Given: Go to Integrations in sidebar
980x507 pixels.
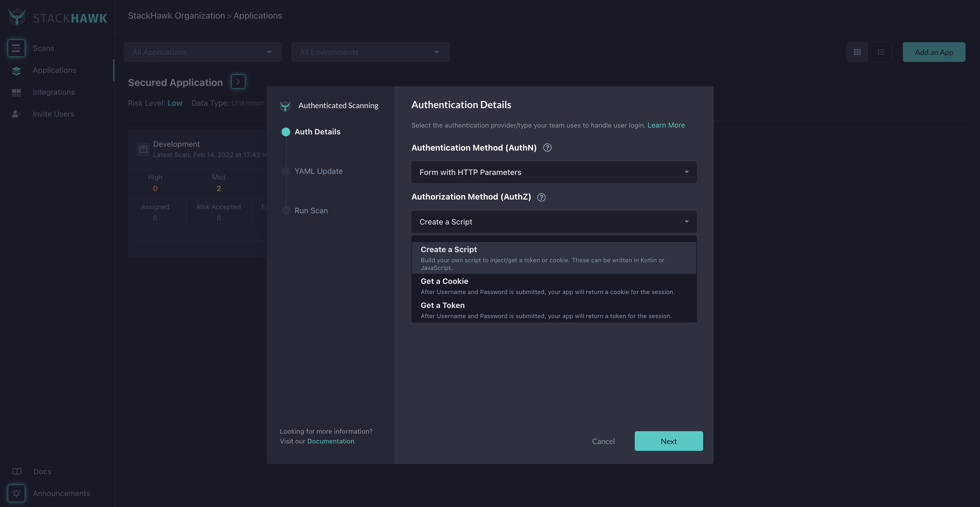Looking at the screenshot, I should [x=54, y=92].
